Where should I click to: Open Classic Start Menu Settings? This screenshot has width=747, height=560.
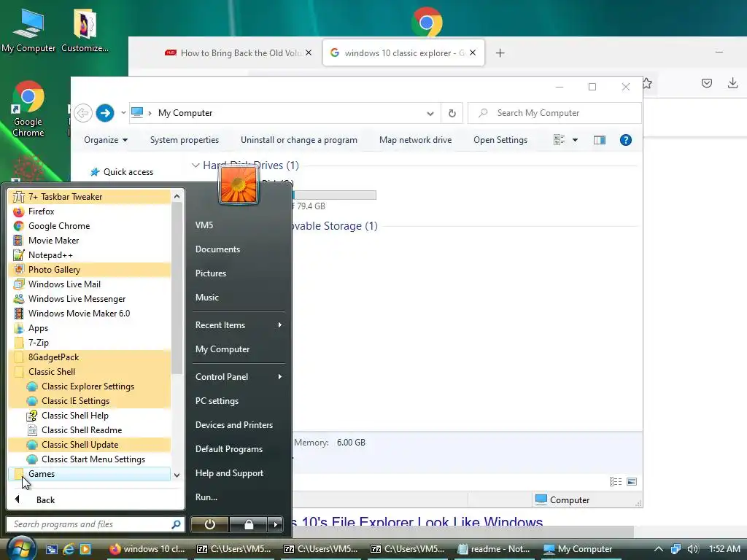[x=89, y=459]
